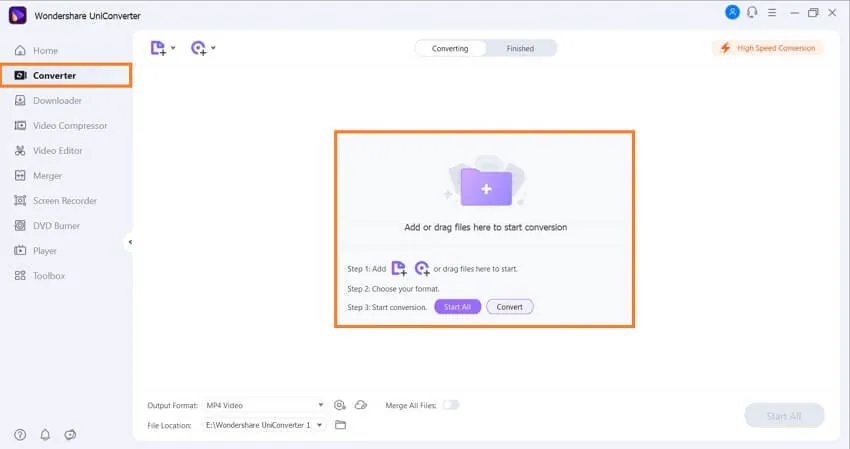
Task: Switch to the Finished tab
Action: [520, 48]
